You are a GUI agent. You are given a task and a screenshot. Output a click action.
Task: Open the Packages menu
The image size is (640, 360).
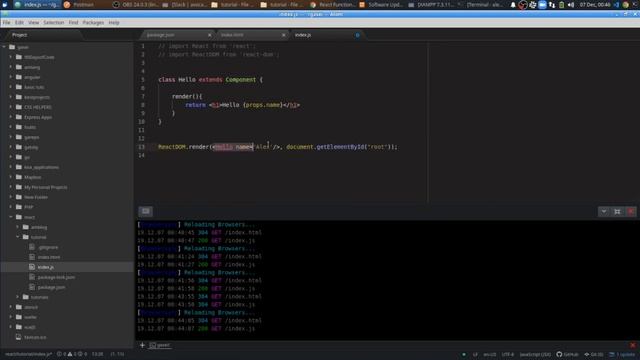click(x=93, y=22)
